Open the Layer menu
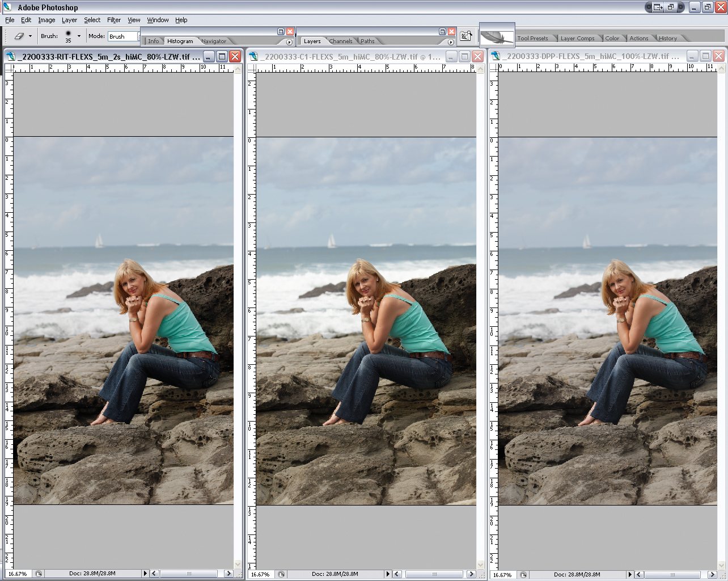 click(69, 20)
